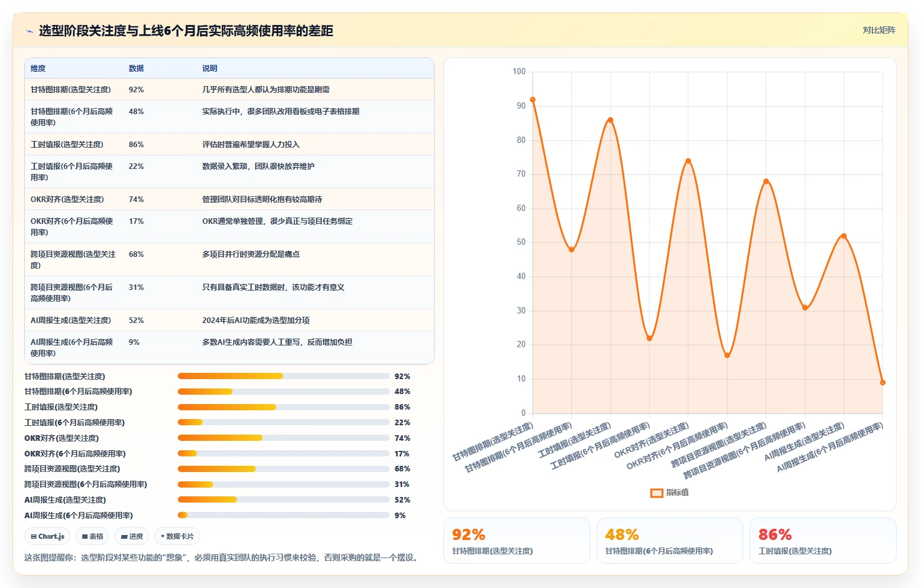Select table text 2024年后AI功能成为选型加分项
Screen dimensions: 921x588
pyautogui.click(x=256, y=321)
